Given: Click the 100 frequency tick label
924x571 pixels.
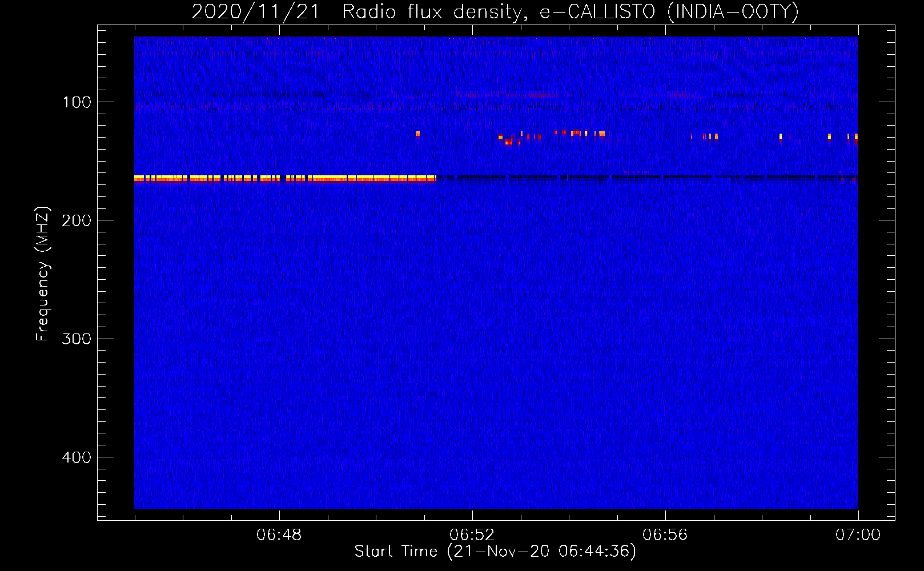Looking at the screenshot, I should coord(77,102).
